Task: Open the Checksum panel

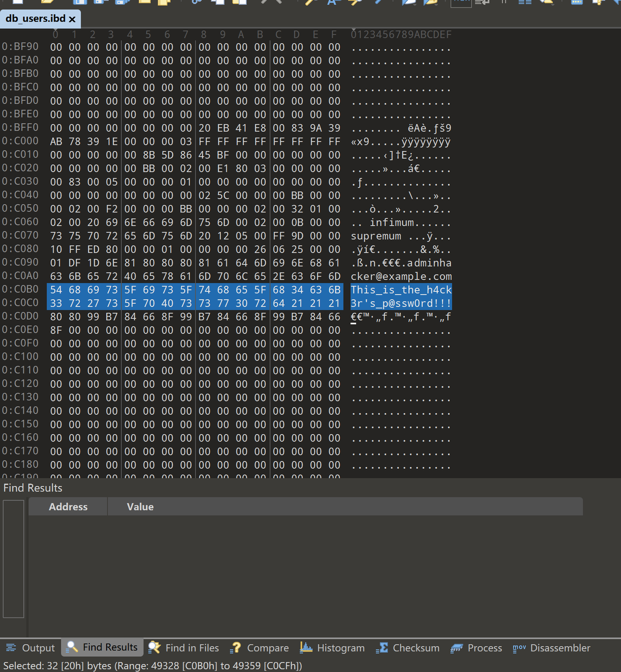Action: [408, 648]
